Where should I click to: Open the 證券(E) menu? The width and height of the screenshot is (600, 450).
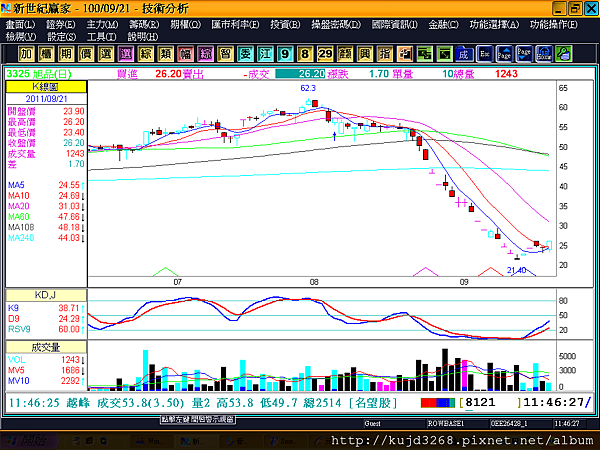[x=61, y=25]
